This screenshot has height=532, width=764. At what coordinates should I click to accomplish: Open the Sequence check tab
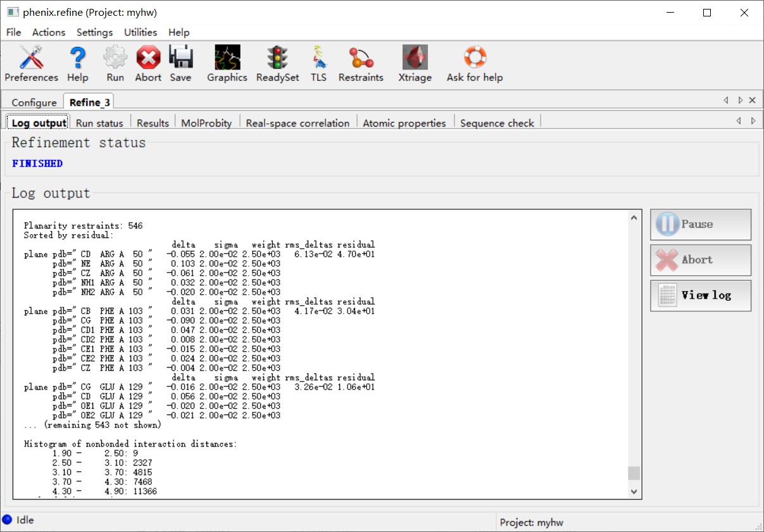click(497, 123)
